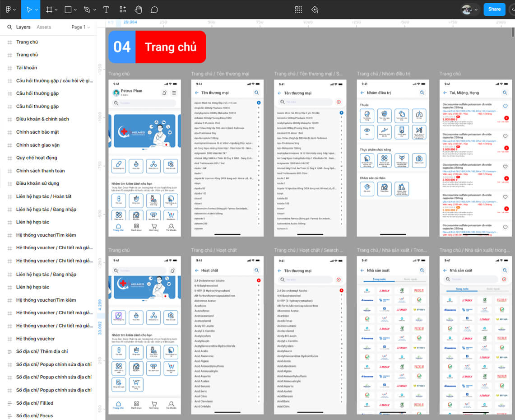Switch to the Assets tab
Image resolution: width=515 pixels, height=420 pixels.
pos(44,27)
